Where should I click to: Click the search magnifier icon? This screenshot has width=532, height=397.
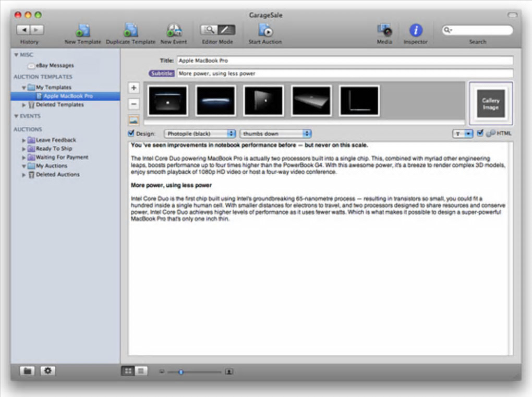pyautogui.click(x=448, y=30)
